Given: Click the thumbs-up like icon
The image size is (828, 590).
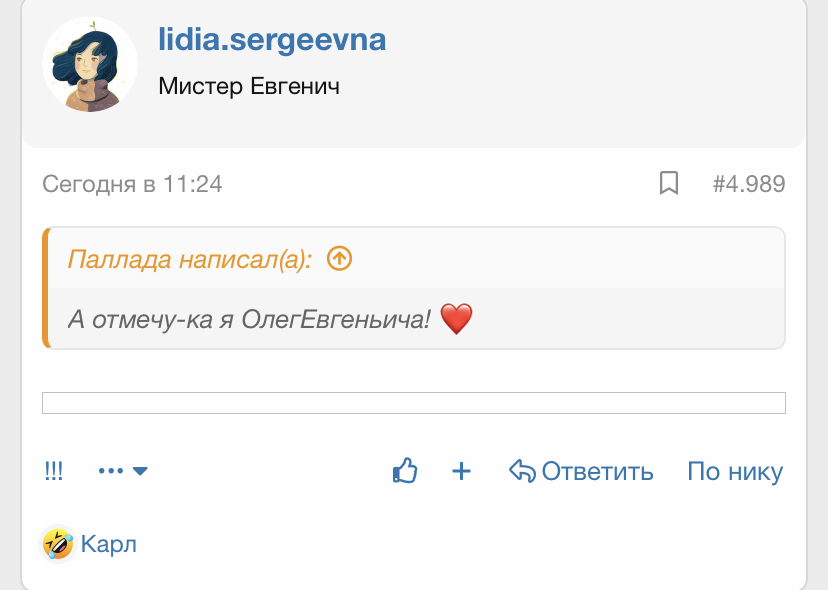Looking at the screenshot, I should tap(404, 471).
